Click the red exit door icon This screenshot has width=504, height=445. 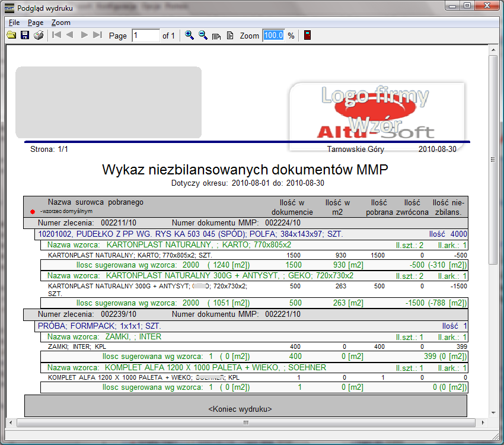[x=307, y=36]
